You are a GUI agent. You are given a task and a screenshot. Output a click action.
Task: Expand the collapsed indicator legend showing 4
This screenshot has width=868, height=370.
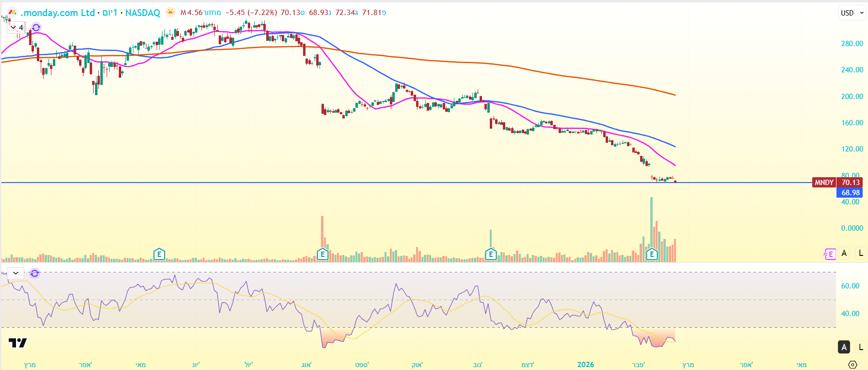(x=16, y=28)
